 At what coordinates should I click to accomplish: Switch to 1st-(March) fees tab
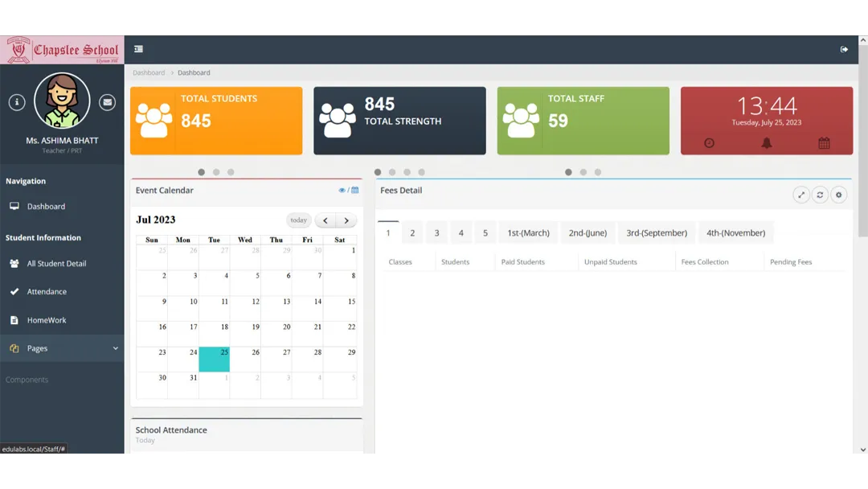pos(529,233)
